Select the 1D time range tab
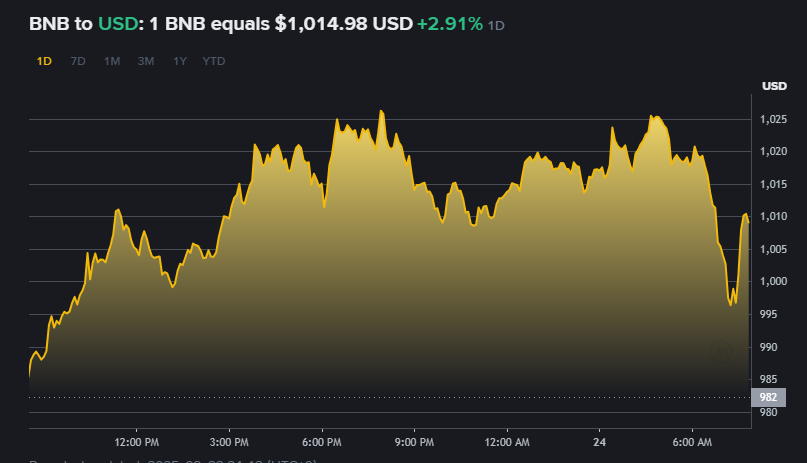This screenshot has width=807, height=463. pyautogui.click(x=44, y=61)
